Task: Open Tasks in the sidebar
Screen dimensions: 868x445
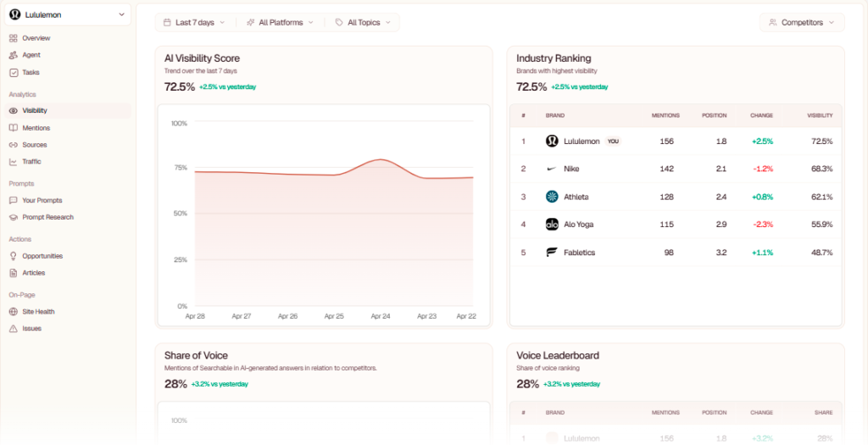Action: tap(31, 72)
